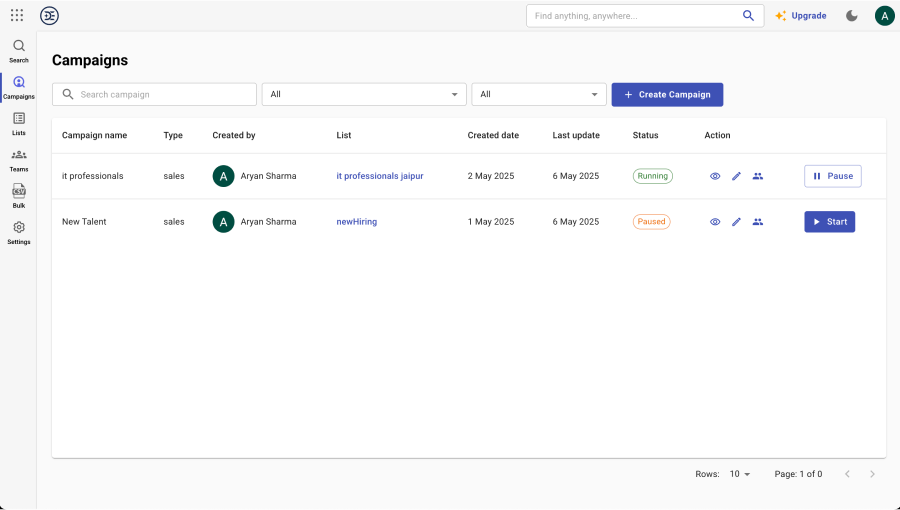View the New Talent campaign via eye icon
This screenshot has height=510, width=900.
715,221
